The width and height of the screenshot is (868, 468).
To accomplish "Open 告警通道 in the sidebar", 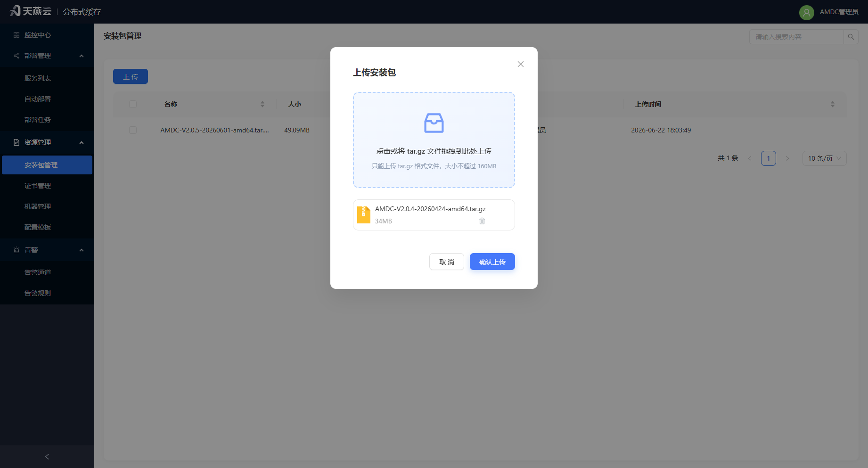I will (47, 272).
